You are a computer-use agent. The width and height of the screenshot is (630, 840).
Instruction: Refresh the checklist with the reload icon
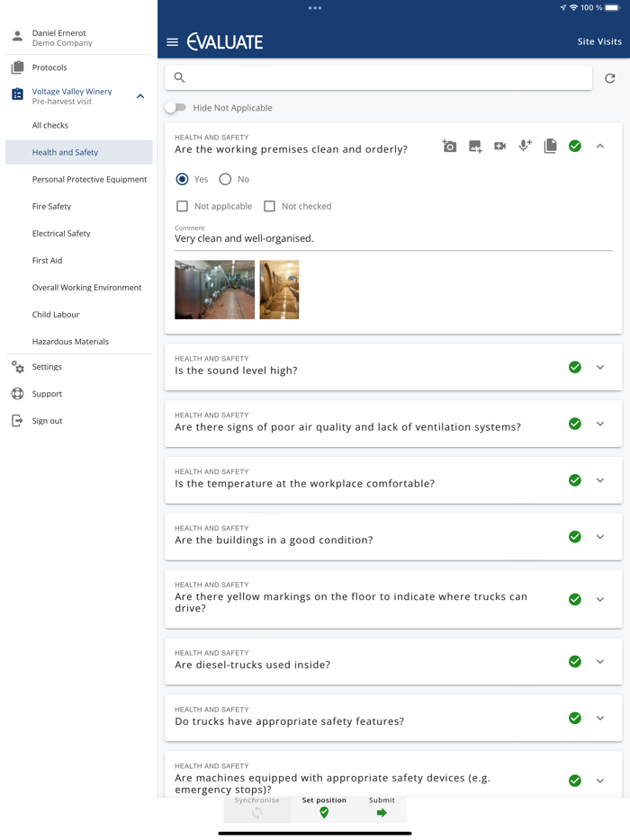pyautogui.click(x=609, y=77)
